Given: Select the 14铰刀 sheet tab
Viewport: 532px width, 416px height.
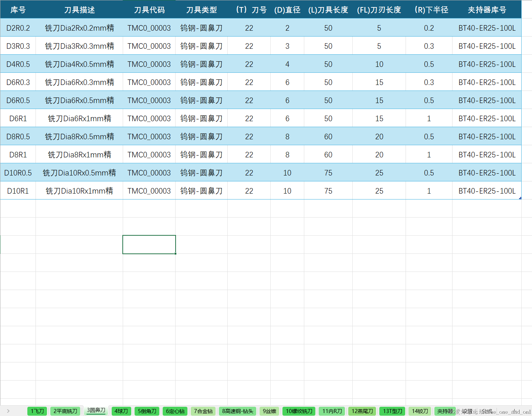Looking at the screenshot, I should (420, 411).
